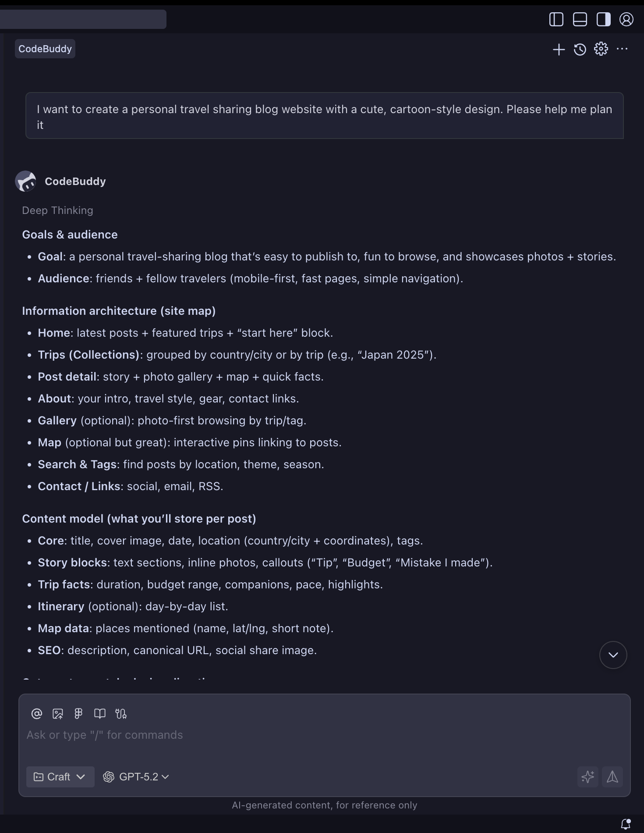This screenshot has height=833, width=644.
Task: Open the Figma integration icon
Action: (78, 714)
